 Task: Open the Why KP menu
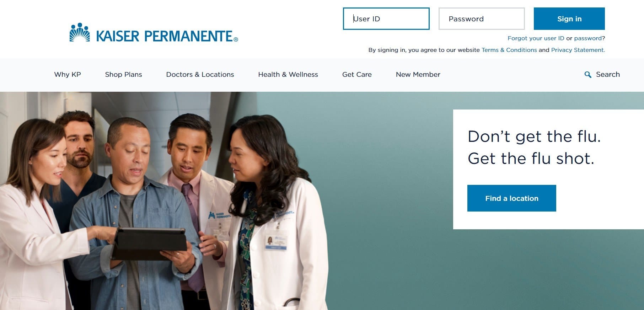tap(68, 74)
